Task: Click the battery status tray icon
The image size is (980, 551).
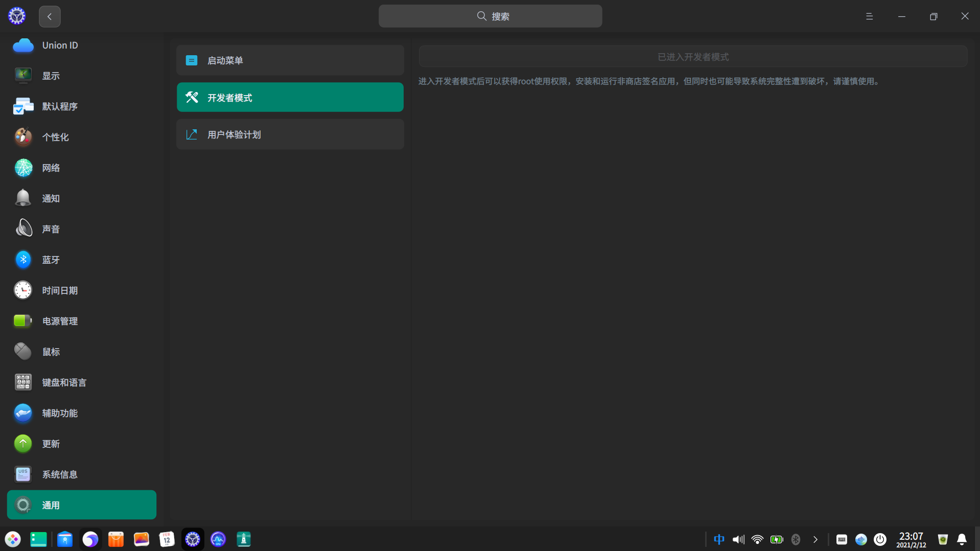Action: (x=777, y=539)
